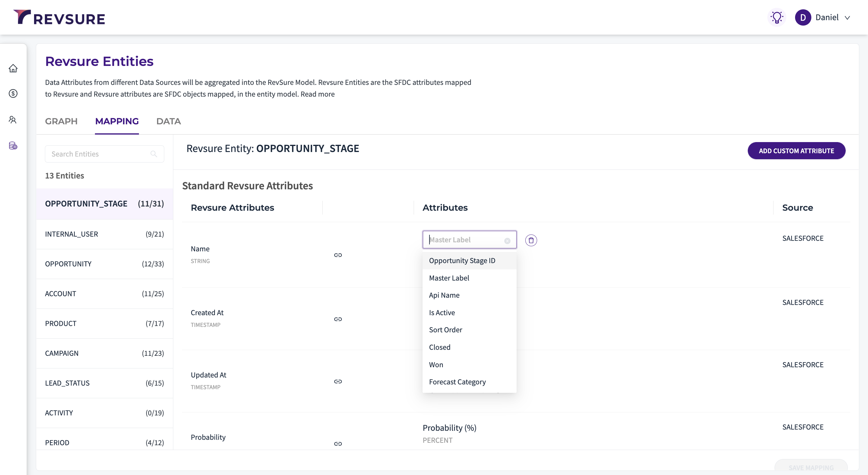Click the lightbulb tips icon

777,17
